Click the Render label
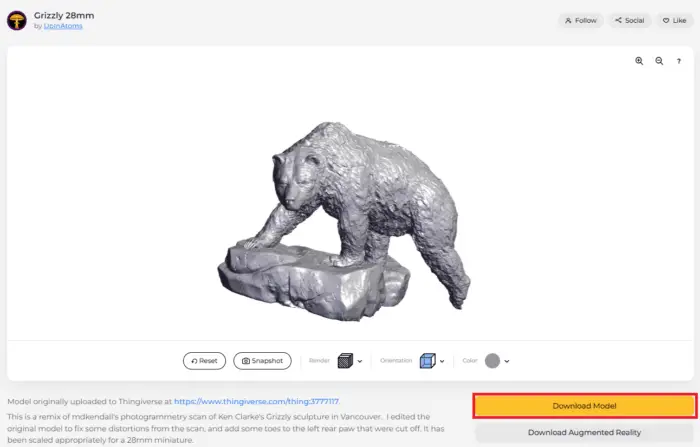Image resolution: width=700 pixels, height=447 pixels. tap(319, 360)
